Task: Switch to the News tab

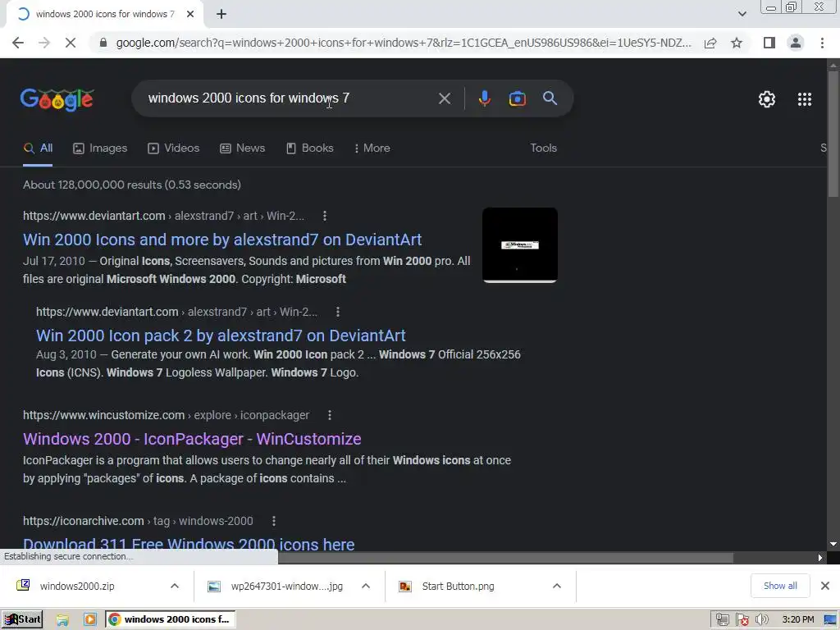Action: [x=243, y=148]
